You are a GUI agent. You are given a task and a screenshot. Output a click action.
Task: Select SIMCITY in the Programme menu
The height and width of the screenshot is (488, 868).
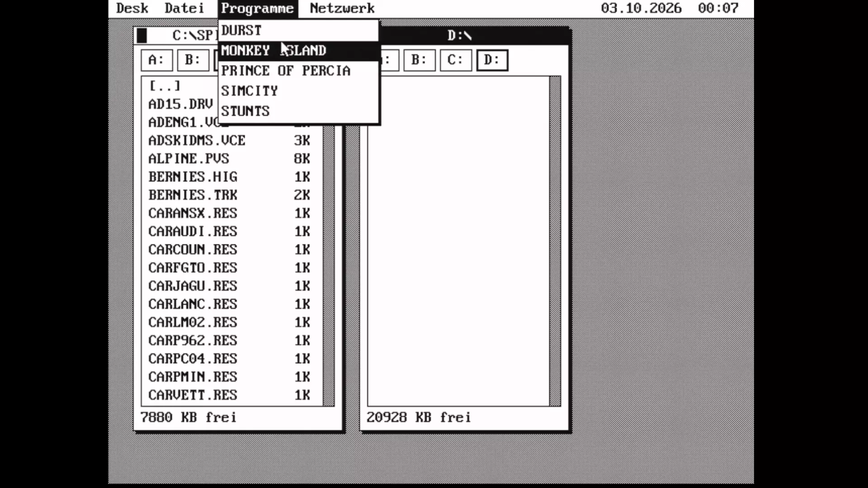[x=298, y=91]
